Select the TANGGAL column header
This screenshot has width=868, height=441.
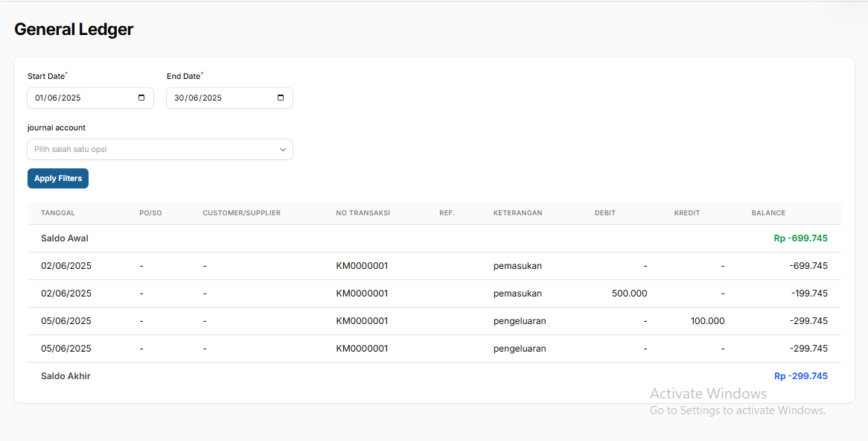(58, 213)
